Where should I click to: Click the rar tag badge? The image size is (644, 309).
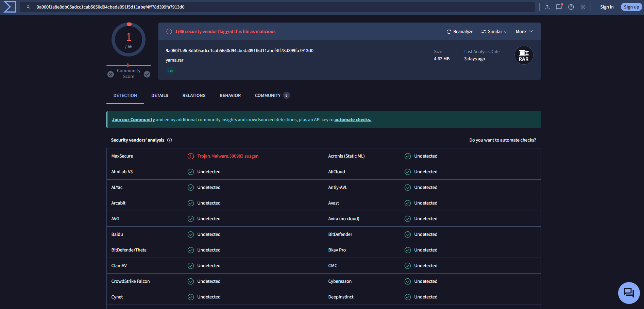pyautogui.click(x=171, y=71)
